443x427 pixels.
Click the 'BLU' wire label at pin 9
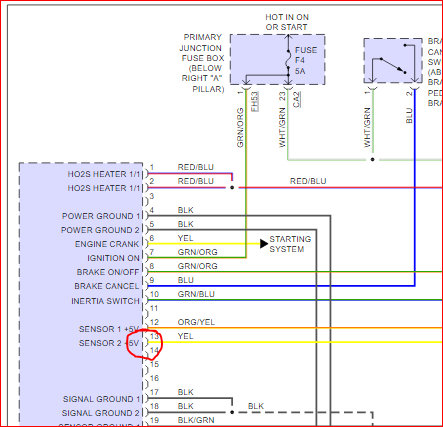pos(186,280)
